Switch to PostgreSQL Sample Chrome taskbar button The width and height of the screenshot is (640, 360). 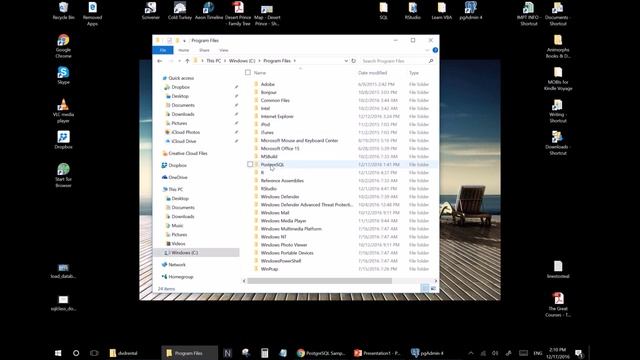click(321, 353)
